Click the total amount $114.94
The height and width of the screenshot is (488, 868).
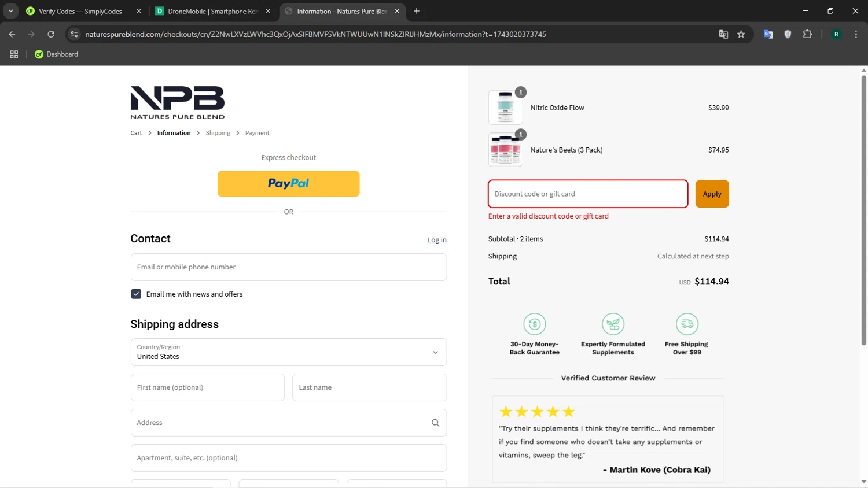(712, 282)
